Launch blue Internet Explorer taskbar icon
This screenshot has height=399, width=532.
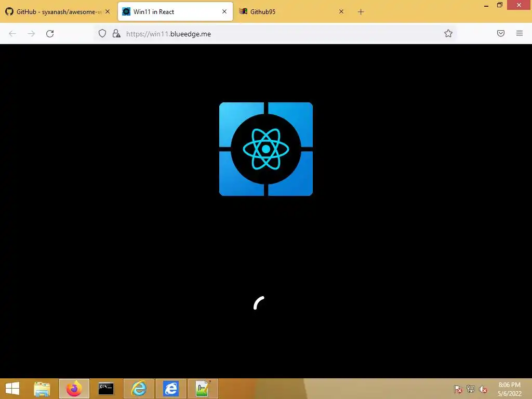[170, 389]
